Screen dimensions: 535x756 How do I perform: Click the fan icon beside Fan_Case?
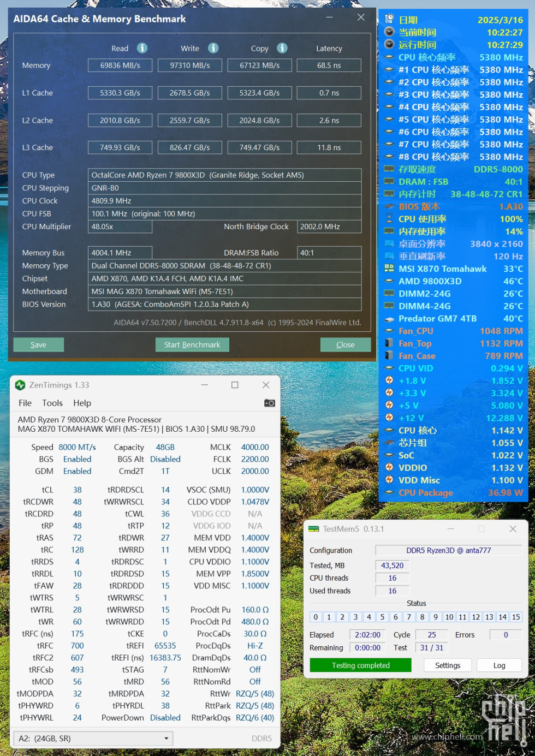click(389, 355)
